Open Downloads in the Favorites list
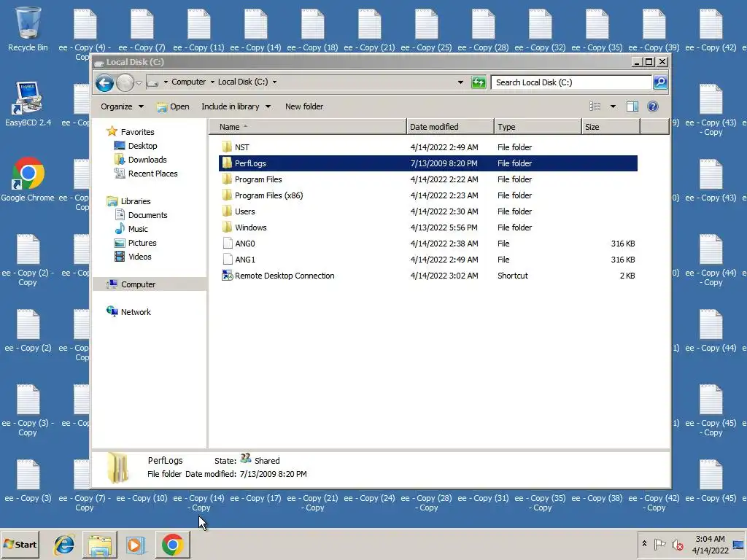The image size is (747, 560). (147, 160)
